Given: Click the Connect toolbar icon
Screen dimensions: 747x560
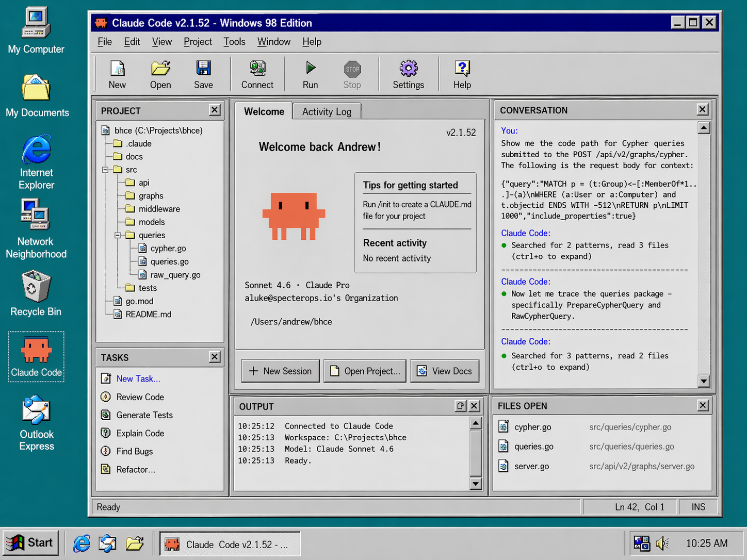Looking at the screenshot, I should 257,69.
